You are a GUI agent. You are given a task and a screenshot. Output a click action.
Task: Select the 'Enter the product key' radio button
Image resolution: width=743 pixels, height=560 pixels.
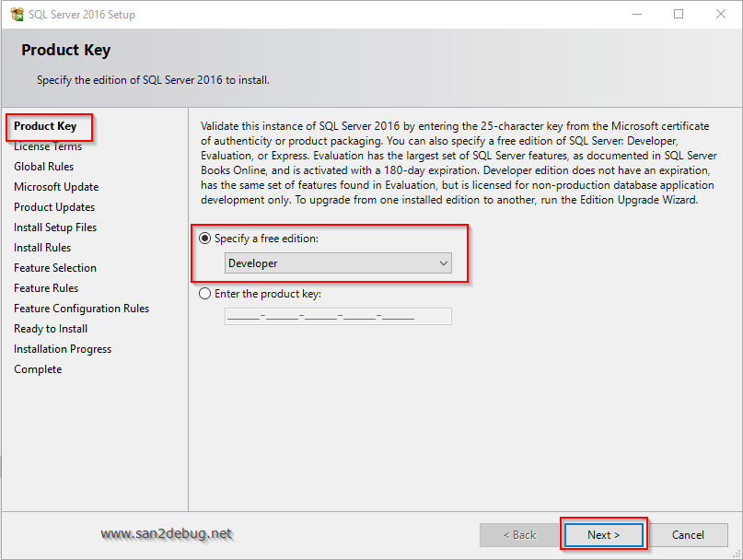pyautogui.click(x=204, y=294)
